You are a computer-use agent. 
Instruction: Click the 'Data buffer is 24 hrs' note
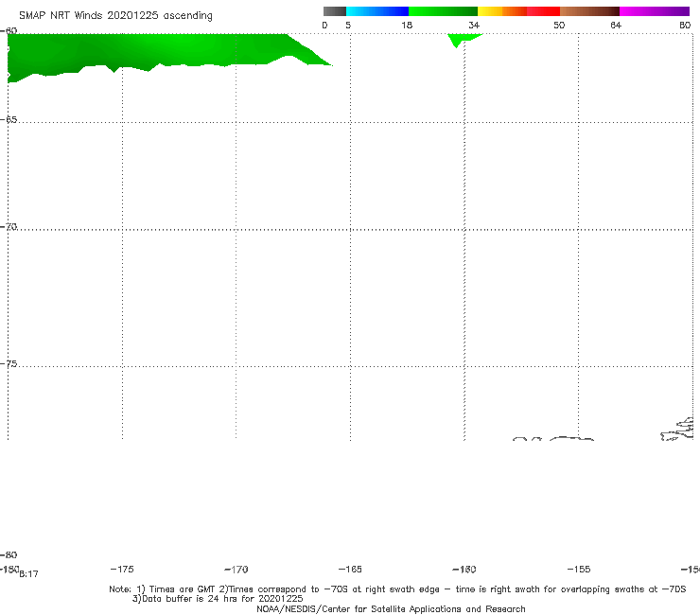[218, 599]
